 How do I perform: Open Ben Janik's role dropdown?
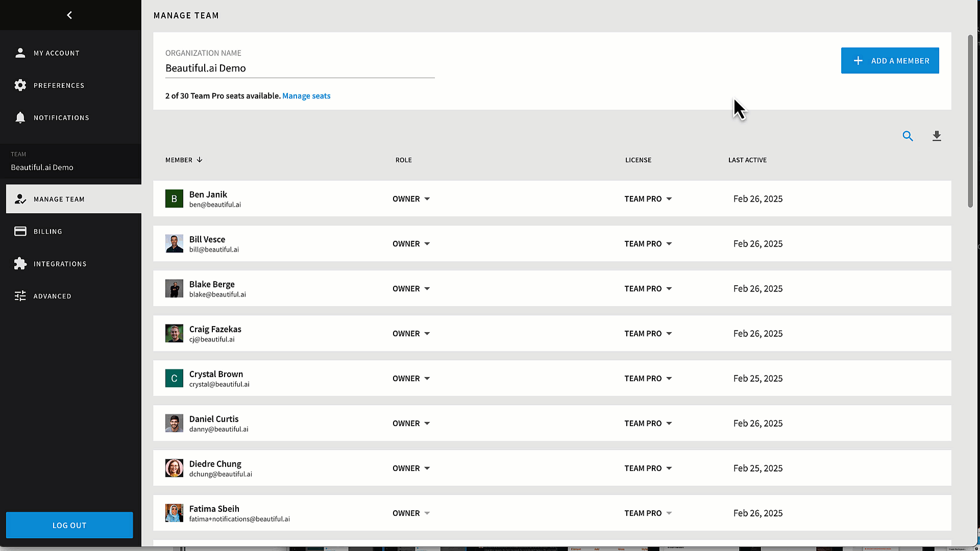click(x=411, y=199)
